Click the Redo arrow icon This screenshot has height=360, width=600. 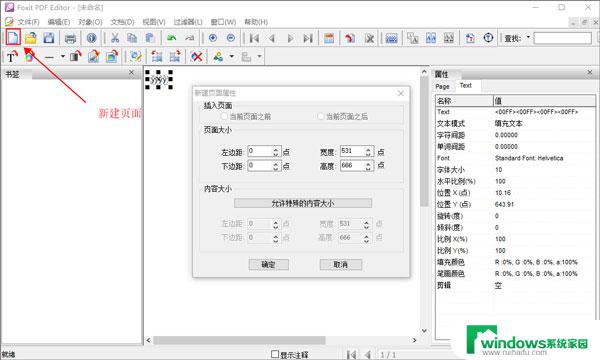[x=189, y=38]
